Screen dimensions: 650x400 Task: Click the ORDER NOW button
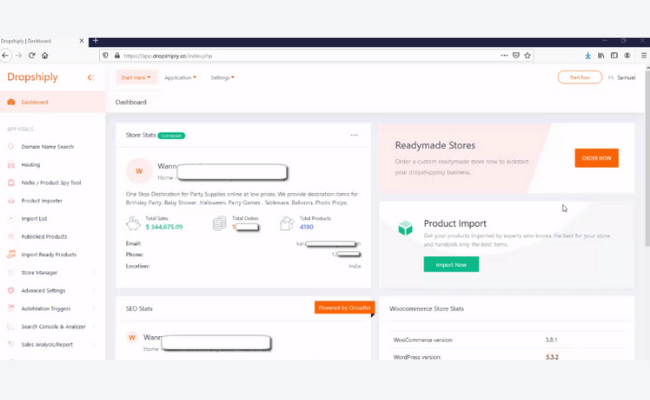[597, 158]
